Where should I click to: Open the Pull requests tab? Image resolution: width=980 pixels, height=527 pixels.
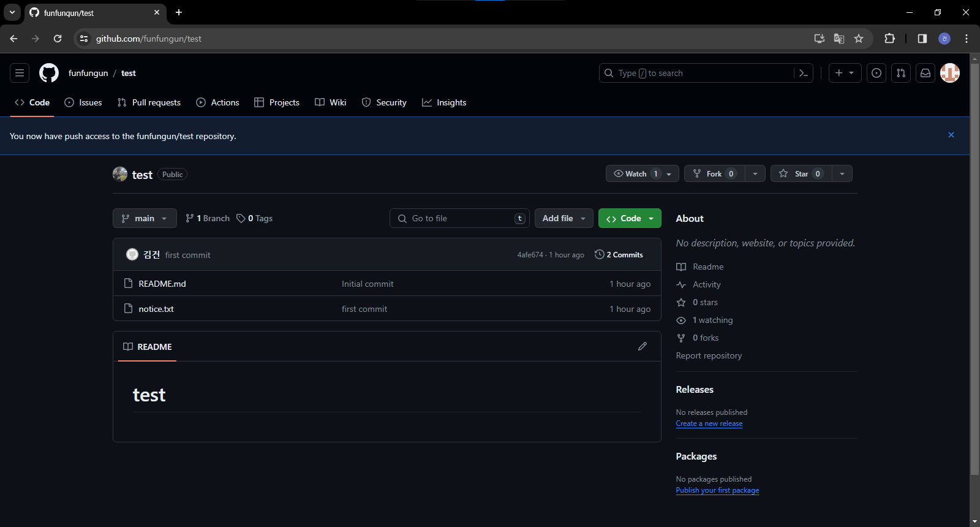point(149,102)
